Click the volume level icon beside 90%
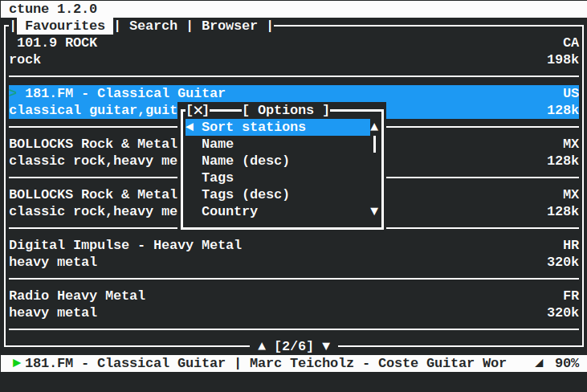587x392 pixels. coord(539,363)
